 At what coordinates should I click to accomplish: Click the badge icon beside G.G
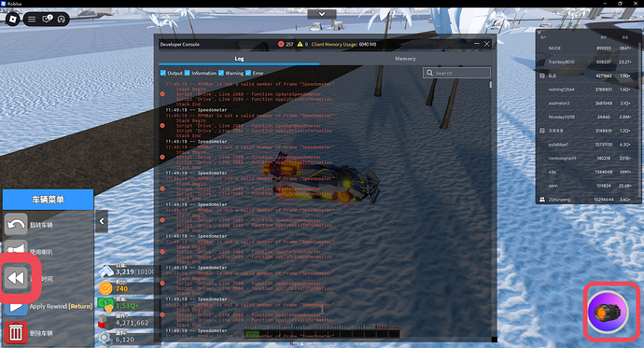click(542, 76)
